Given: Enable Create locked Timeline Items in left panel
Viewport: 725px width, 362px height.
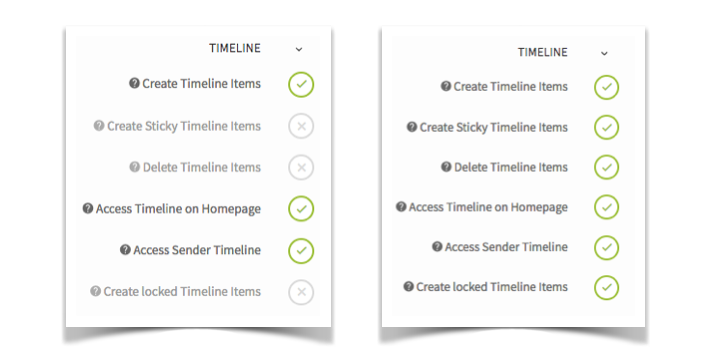Looking at the screenshot, I should tap(301, 292).
